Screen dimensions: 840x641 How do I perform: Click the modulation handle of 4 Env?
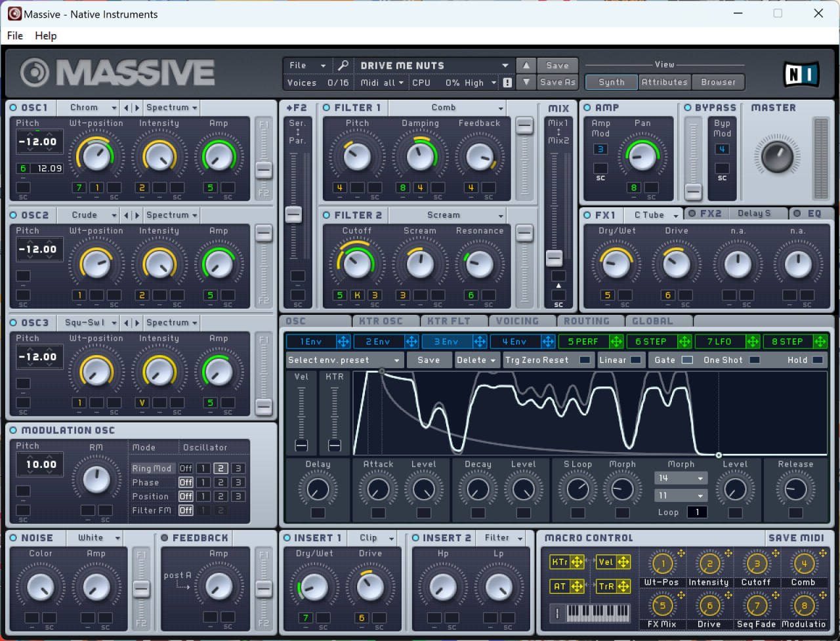tap(548, 341)
